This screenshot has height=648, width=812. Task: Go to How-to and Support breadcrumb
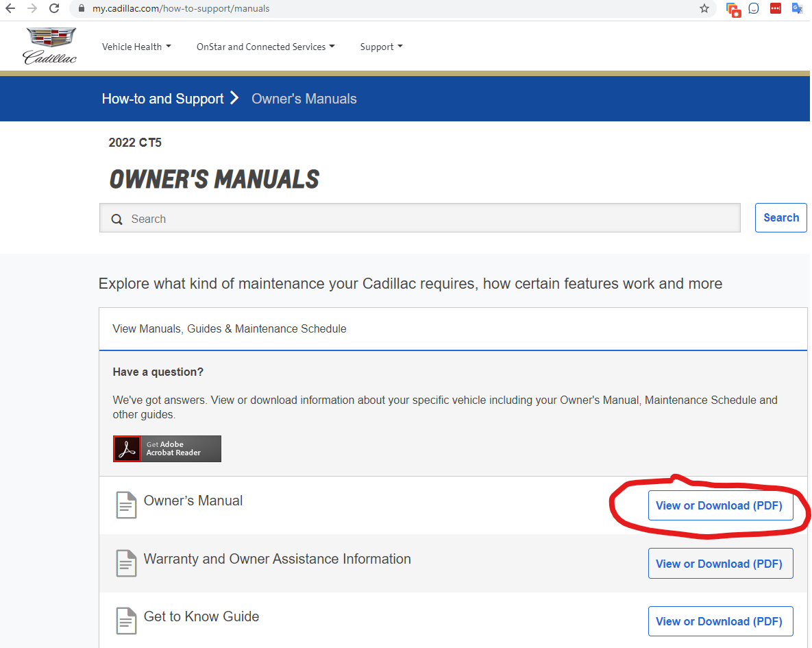pyautogui.click(x=162, y=99)
